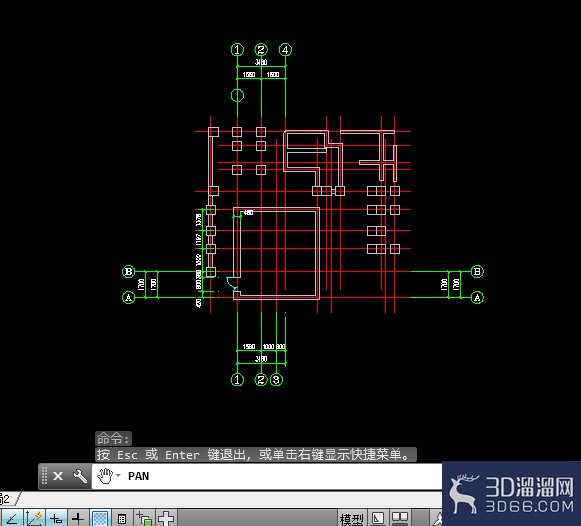Select left axis bubble B
Viewport: 581px width, 526px height.
(129, 272)
